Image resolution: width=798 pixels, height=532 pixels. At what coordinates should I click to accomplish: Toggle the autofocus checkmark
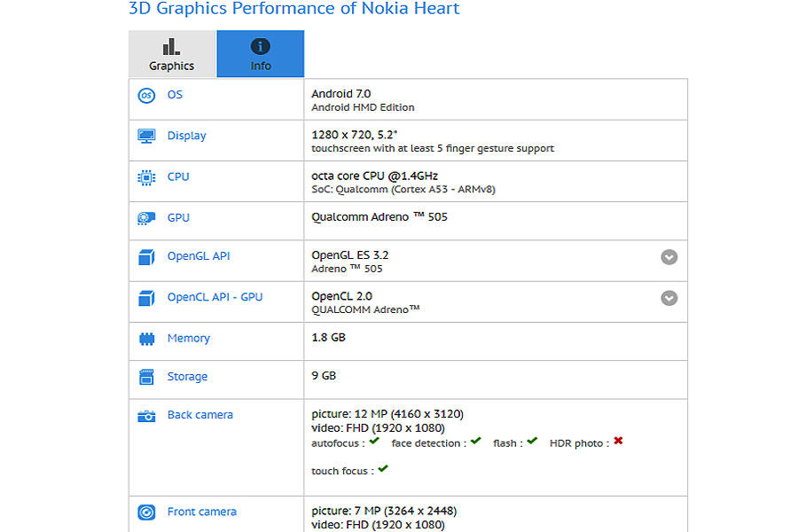372,442
